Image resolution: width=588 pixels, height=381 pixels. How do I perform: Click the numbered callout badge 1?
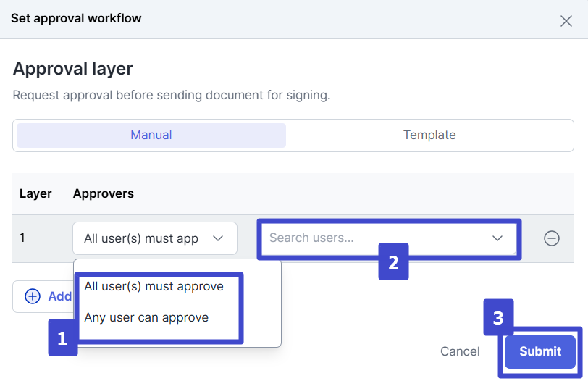tap(62, 338)
